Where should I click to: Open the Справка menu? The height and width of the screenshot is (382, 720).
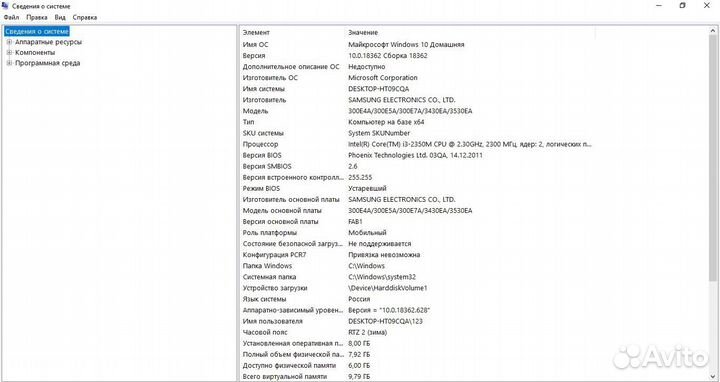click(x=85, y=17)
